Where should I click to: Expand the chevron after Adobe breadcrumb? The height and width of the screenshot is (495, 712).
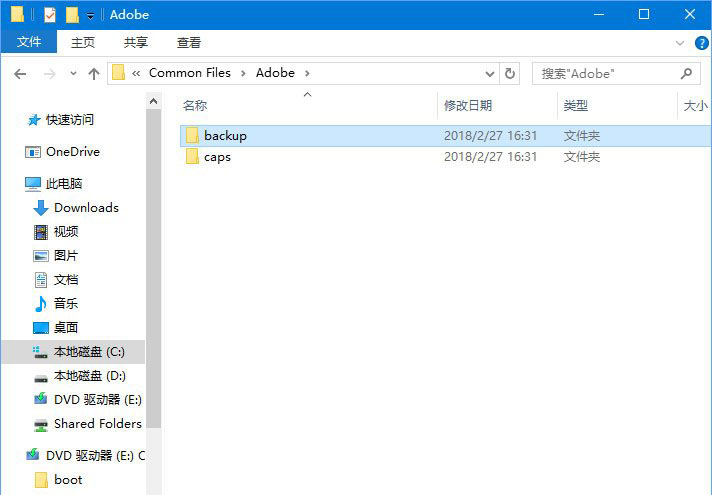click(307, 73)
